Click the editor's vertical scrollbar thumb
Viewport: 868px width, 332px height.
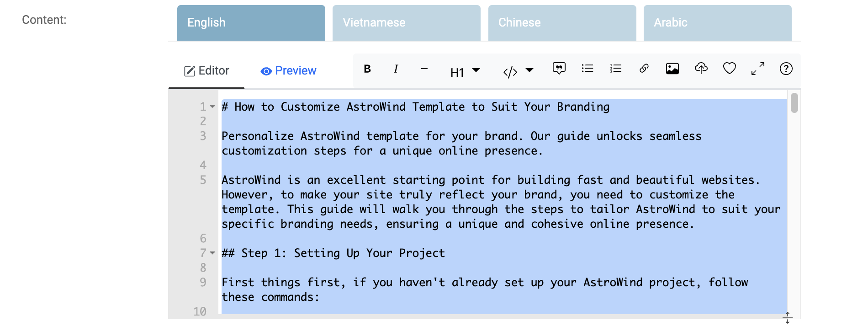(x=794, y=103)
